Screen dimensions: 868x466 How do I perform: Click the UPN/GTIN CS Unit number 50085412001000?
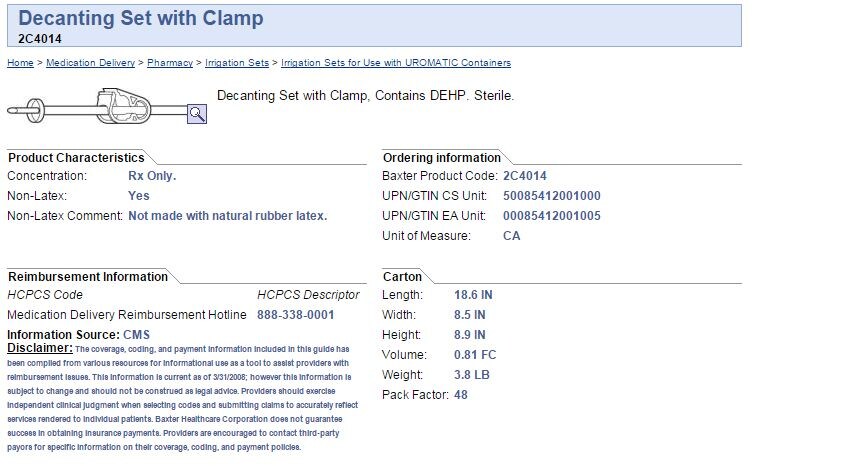pyautogui.click(x=552, y=196)
